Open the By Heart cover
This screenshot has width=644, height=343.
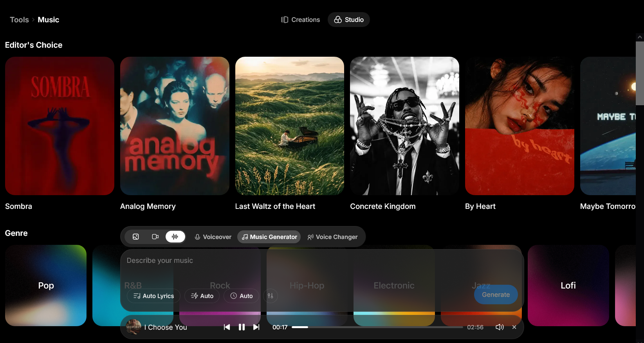[x=520, y=126]
